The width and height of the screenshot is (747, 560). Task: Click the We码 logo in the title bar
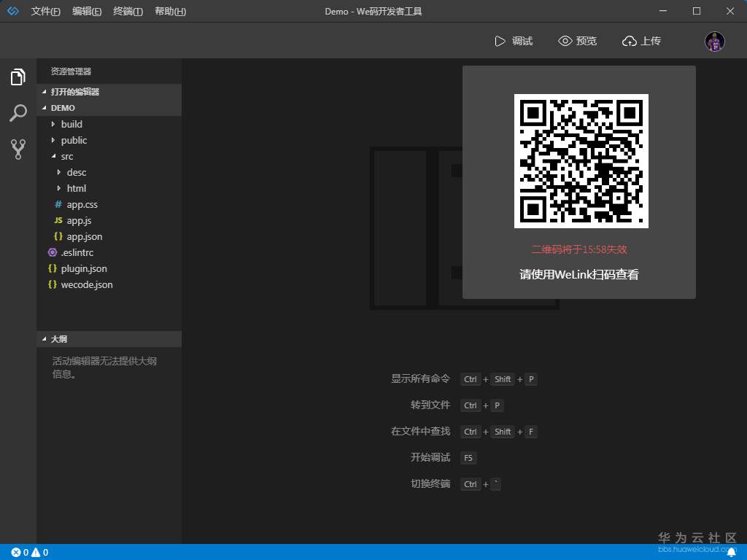[x=12, y=11]
